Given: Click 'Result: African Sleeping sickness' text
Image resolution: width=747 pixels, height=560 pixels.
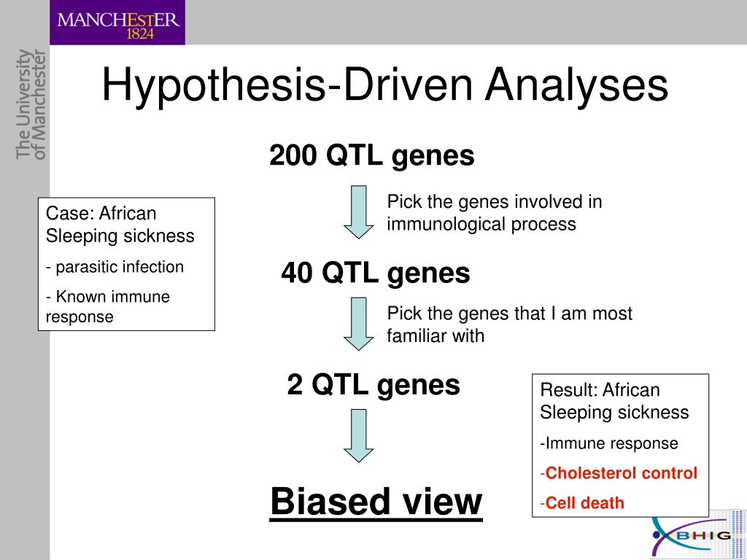Looking at the screenshot, I should 614,401.
